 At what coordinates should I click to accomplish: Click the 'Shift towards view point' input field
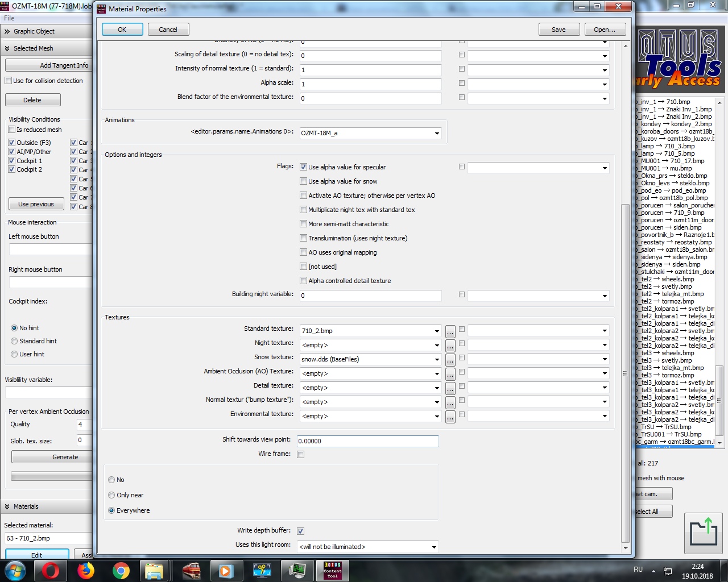point(367,441)
